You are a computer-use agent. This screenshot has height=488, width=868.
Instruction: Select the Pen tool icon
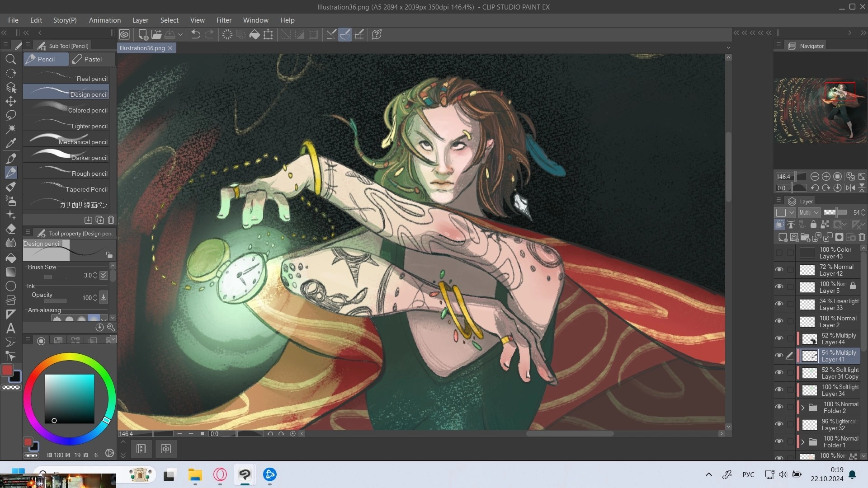click(11, 158)
